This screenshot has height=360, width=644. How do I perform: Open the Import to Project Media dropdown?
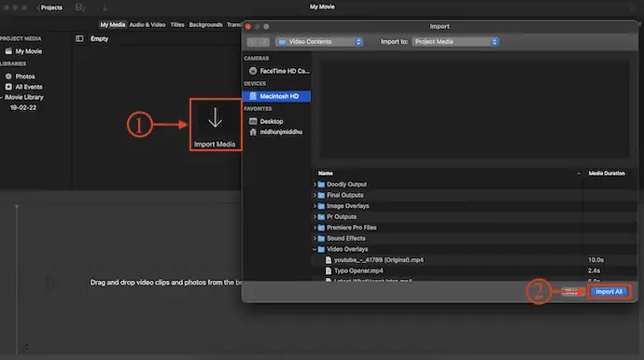click(x=455, y=42)
